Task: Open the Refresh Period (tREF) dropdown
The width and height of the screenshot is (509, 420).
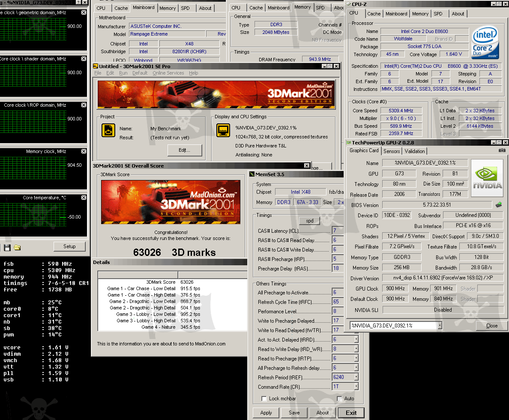Action: tap(356, 377)
